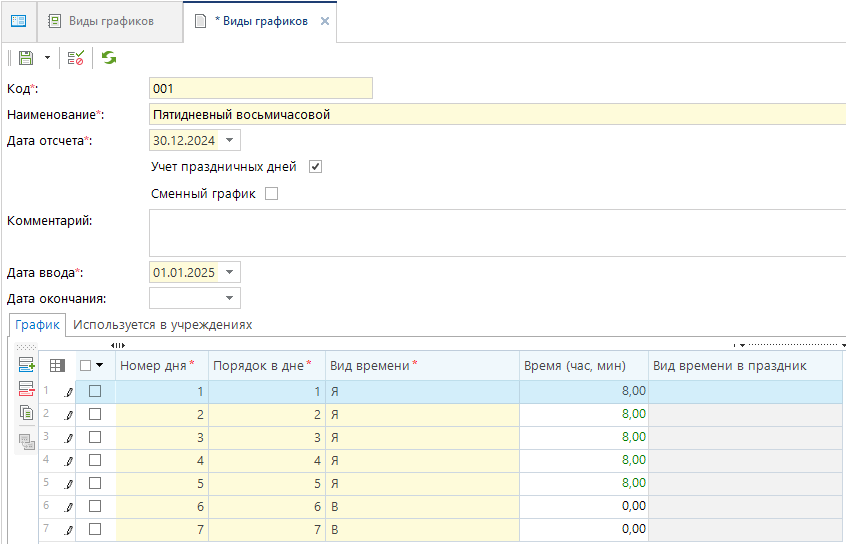Viewport: 846px width, 544px height.
Task: Open the Дата окончания date dropdown
Action: pos(231,298)
